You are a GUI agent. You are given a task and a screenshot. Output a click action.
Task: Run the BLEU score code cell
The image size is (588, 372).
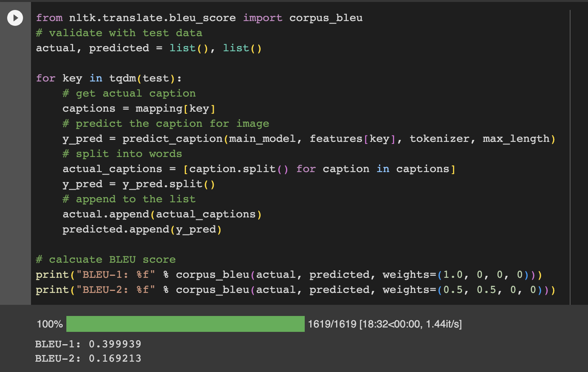point(15,18)
